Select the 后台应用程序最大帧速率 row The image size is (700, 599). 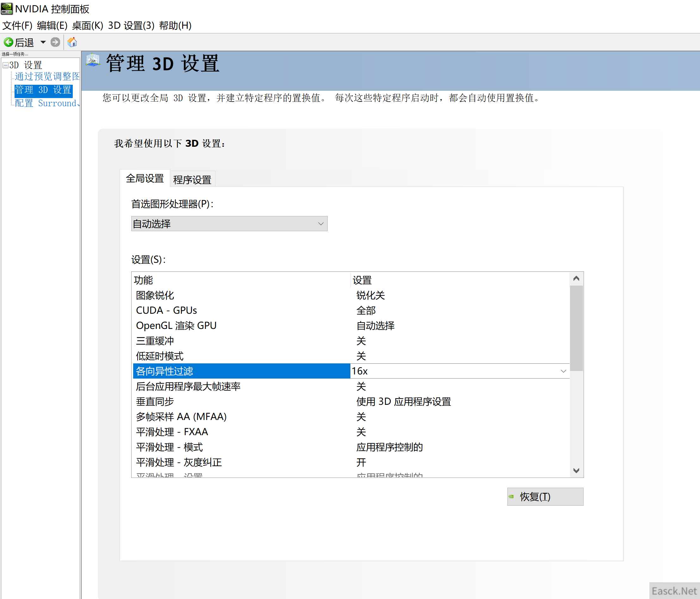click(351, 386)
